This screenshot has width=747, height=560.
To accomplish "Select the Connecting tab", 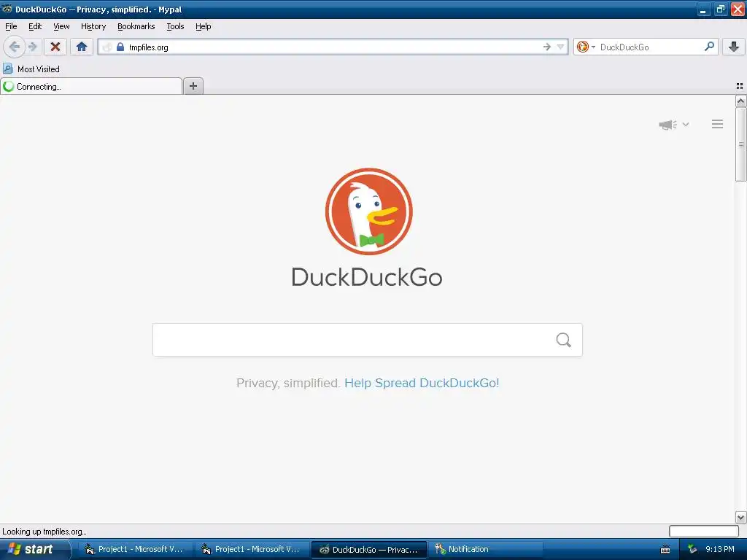I will point(91,86).
